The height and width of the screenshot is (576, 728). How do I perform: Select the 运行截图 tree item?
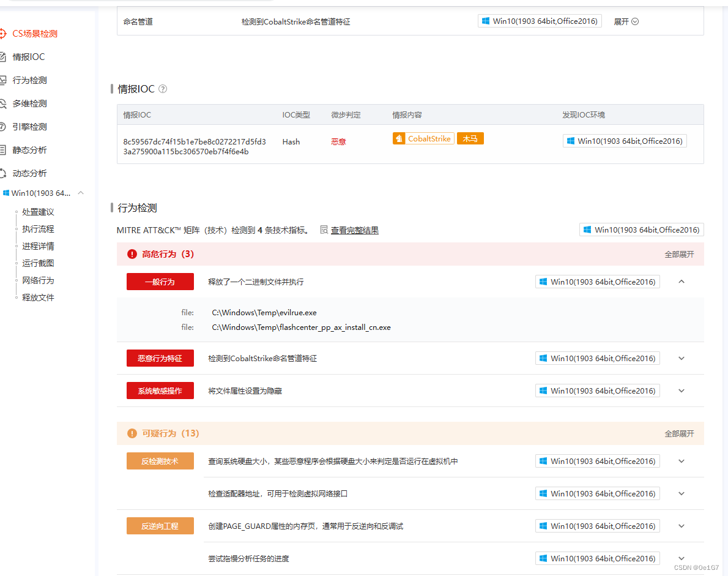(38, 263)
